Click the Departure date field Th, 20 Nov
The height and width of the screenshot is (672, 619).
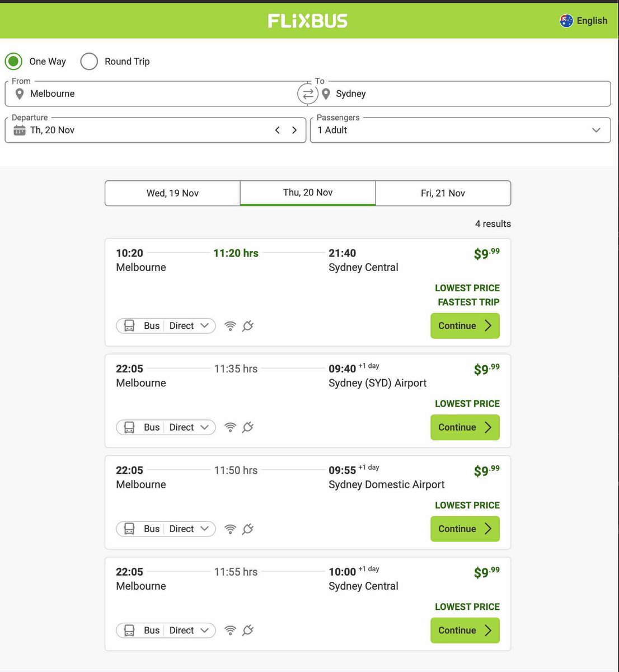156,130
